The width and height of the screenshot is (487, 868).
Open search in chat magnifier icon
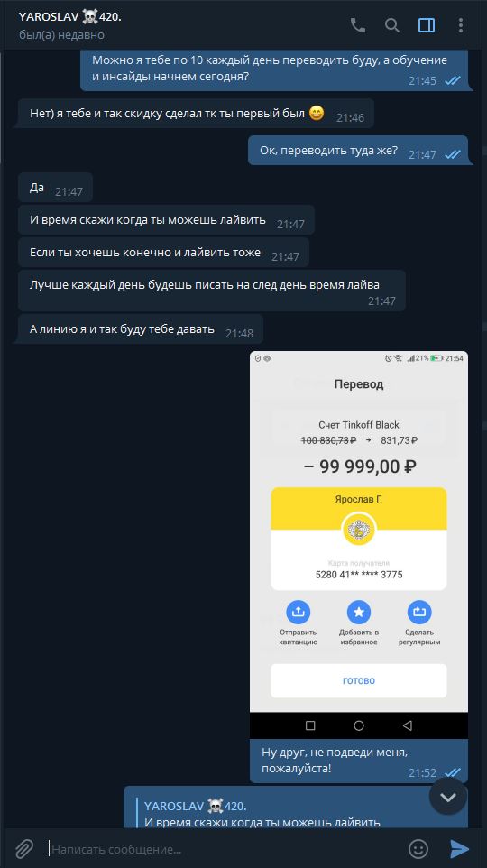(x=391, y=25)
